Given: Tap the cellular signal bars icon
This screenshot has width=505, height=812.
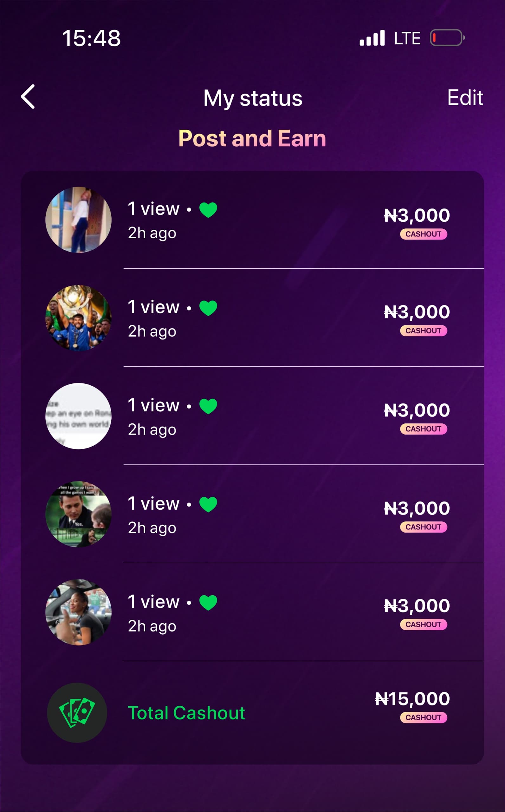Looking at the screenshot, I should (x=372, y=38).
